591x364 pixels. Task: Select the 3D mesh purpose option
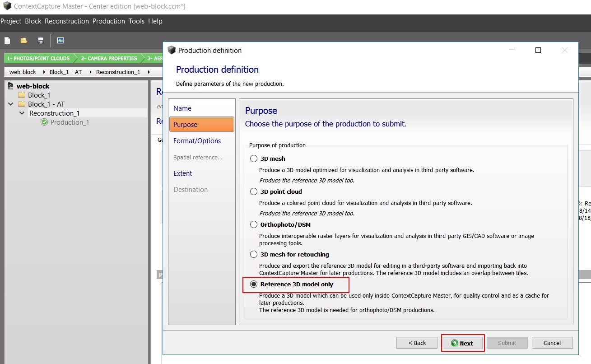(x=254, y=159)
